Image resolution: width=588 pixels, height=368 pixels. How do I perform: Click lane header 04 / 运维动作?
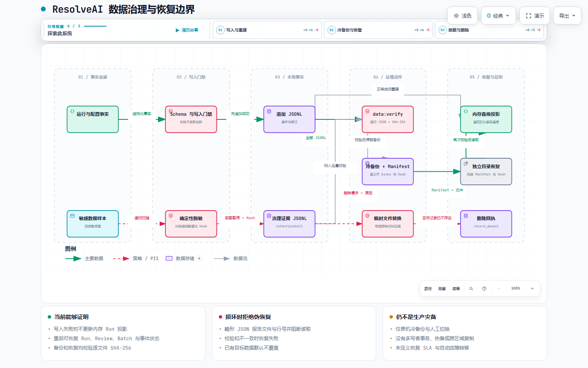[388, 77]
